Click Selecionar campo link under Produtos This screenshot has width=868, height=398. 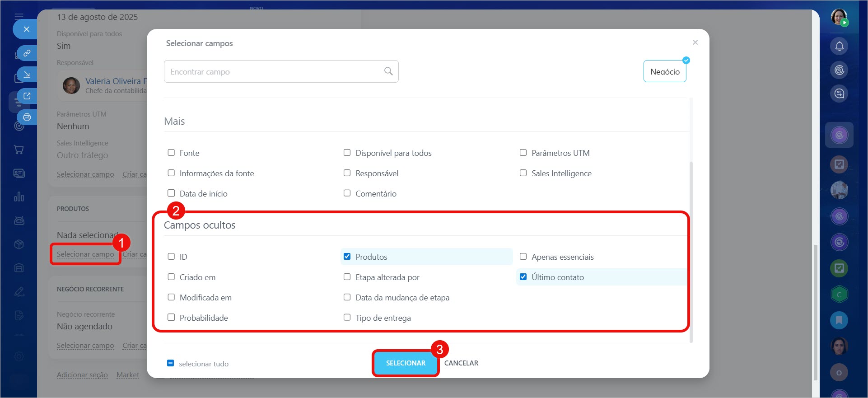pos(85,254)
